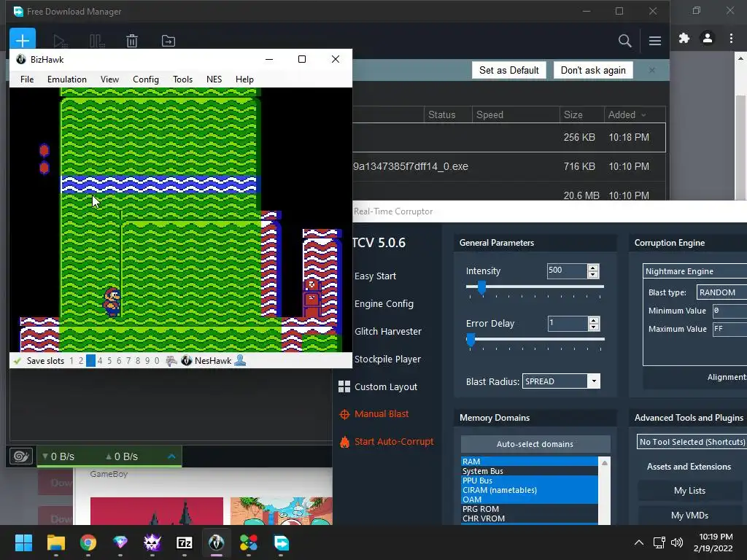Open 7-Zip from taskbar
747x560 pixels.
185,542
